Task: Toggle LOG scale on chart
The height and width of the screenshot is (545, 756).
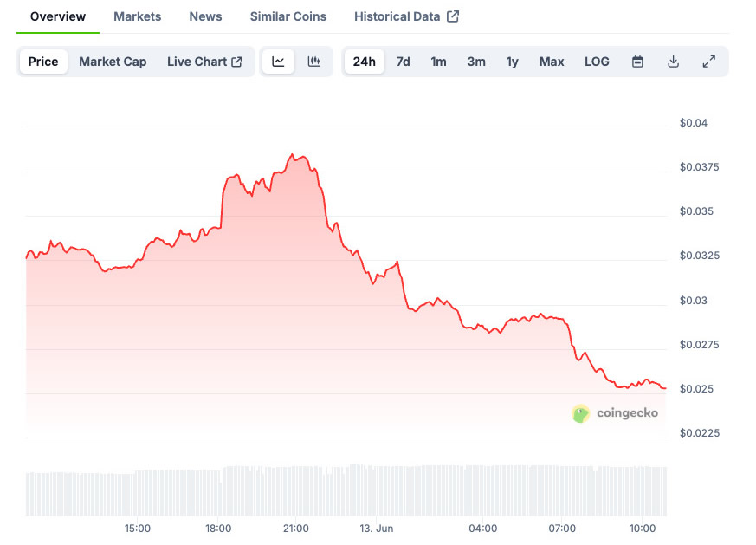Action: tap(597, 62)
